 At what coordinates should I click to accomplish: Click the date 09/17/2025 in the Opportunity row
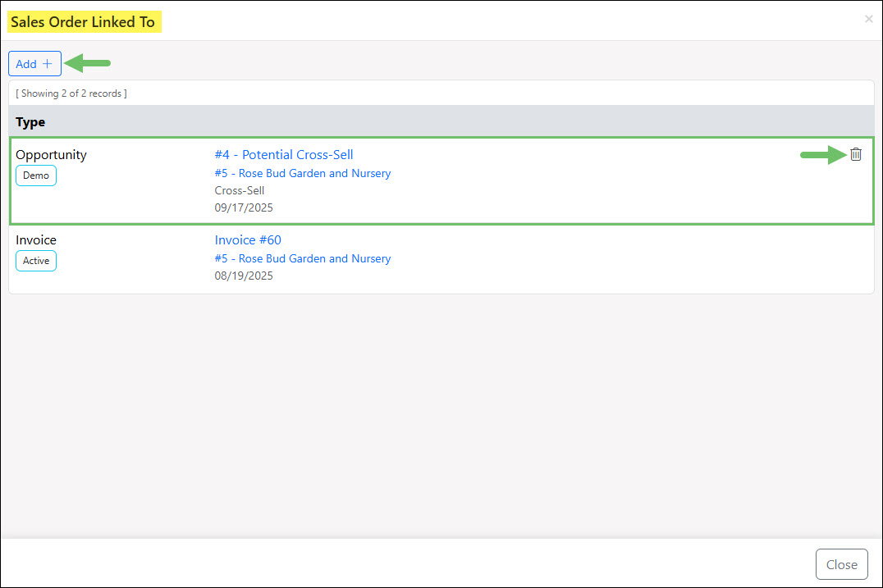click(244, 207)
